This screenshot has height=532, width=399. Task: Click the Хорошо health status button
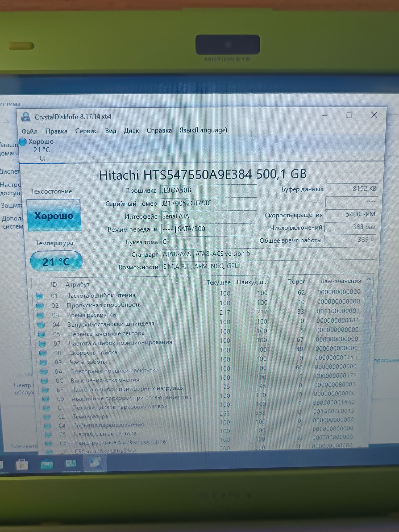54,215
